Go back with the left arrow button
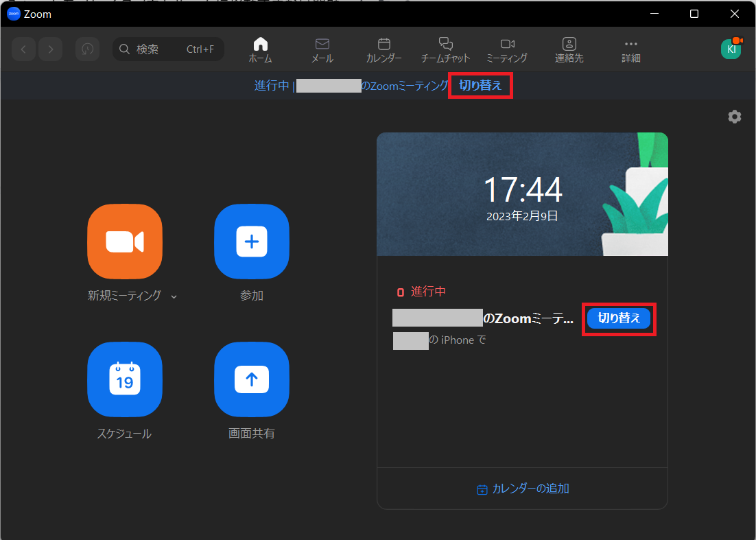The height and width of the screenshot is (540, 756). pos(23,49)
